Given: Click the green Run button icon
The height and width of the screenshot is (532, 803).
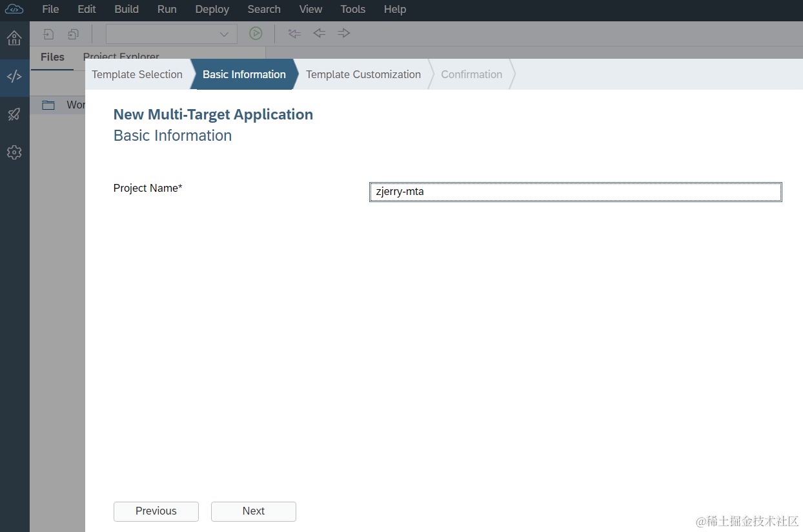Looking at the screenshot, I should (x=256, y=34).
